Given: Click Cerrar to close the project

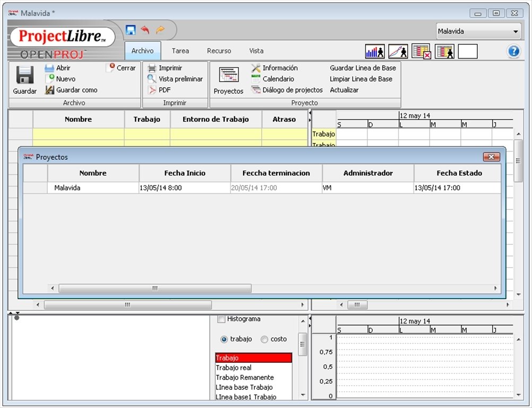Looking at the screenshot, I should pyautogui.click(x=121, y=68).
